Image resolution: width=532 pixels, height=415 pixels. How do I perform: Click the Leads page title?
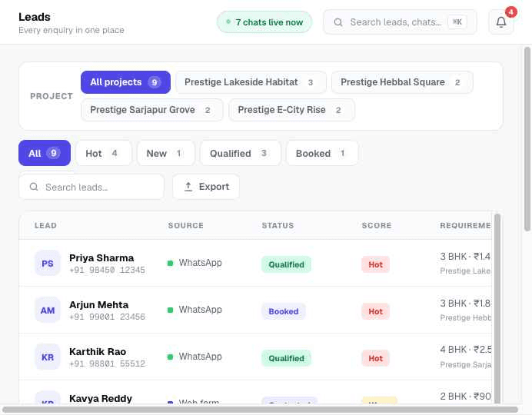tap(35, 17)
